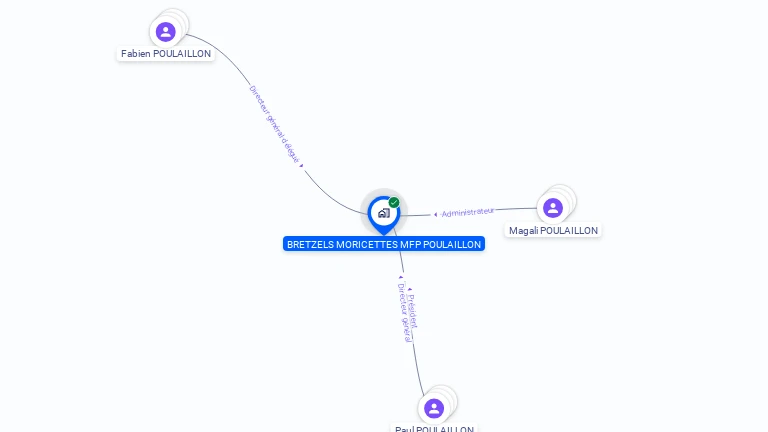Open Paul POULAILLON's purple person icon
The image size is (768, 432).
(x=433, y=408)
